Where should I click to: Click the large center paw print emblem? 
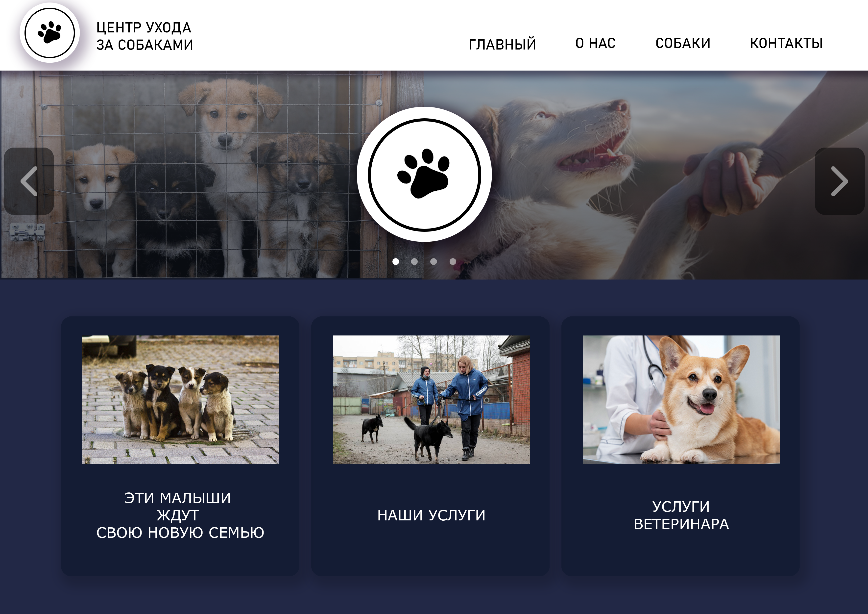coord(424,174)
